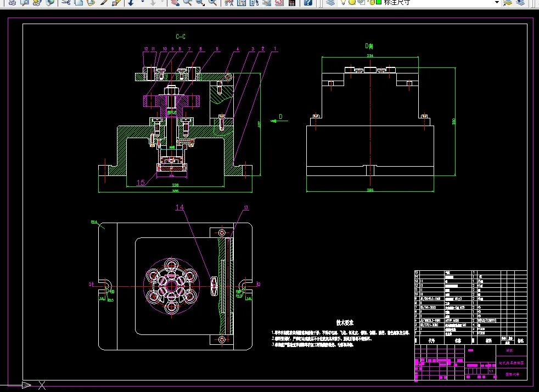The width and height of the screenshot is (539, 392).
Task: Select the 技术要求 heading text
Action: pos(345,323)
